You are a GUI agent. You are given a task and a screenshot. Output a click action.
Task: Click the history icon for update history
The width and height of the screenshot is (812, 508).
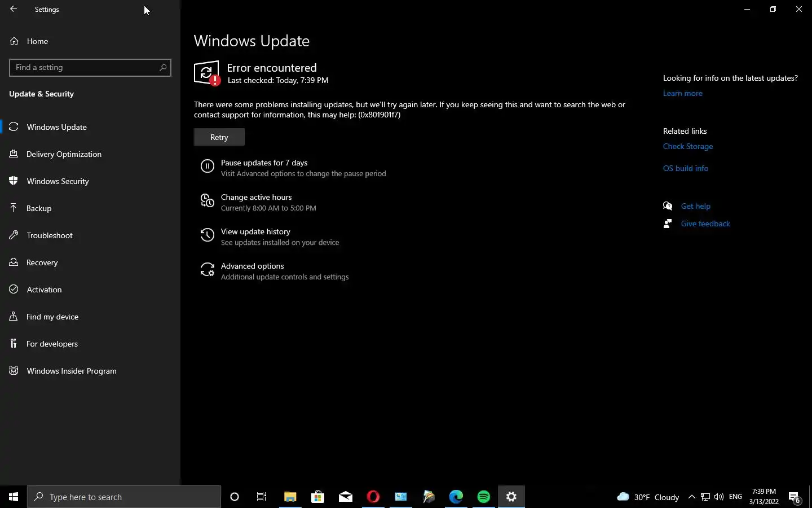click(208, 235)
